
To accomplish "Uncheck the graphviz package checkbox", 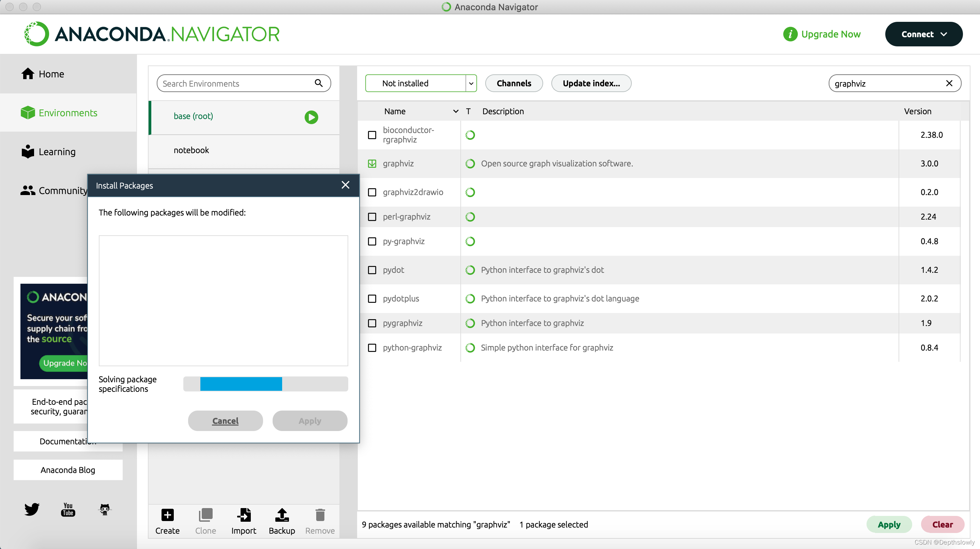I will [372, 164].
